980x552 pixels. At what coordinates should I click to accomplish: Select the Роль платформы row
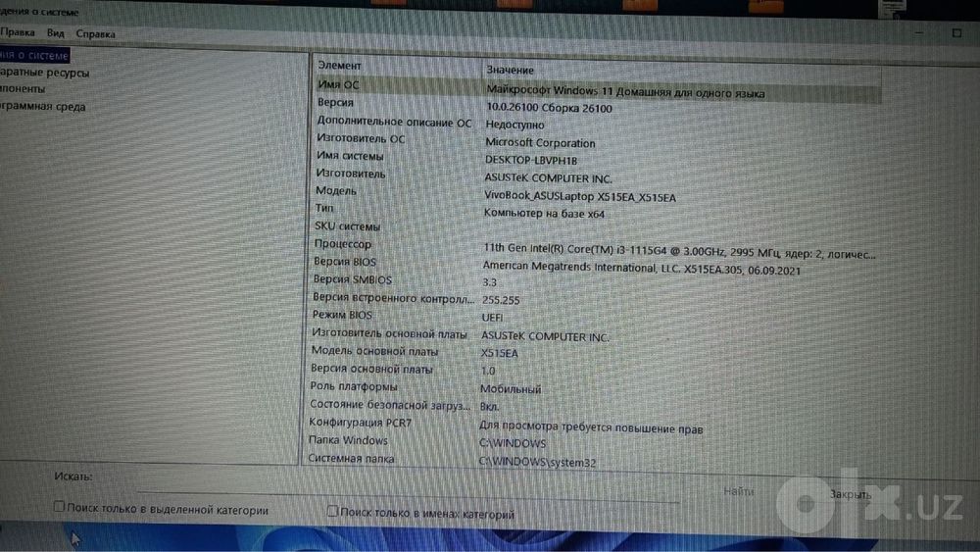click(354, 386)
